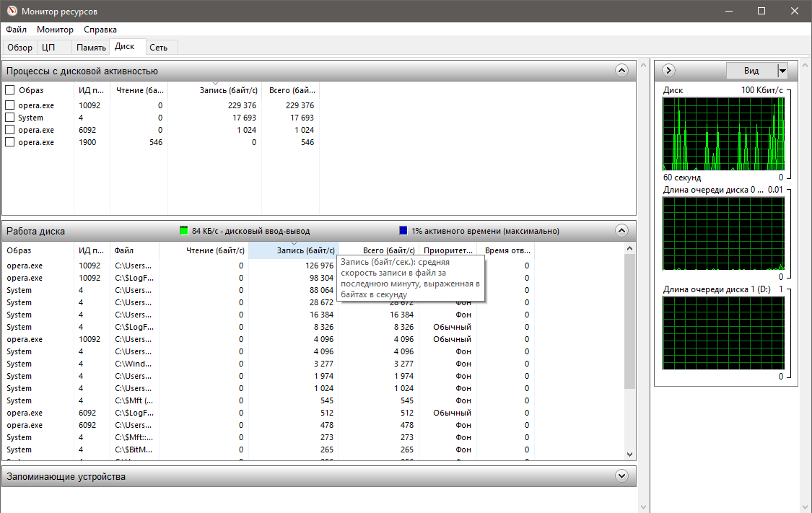The image size is (812, 513).
Task: Select the 229 376 write value for opera.exe
Action: 242,105
